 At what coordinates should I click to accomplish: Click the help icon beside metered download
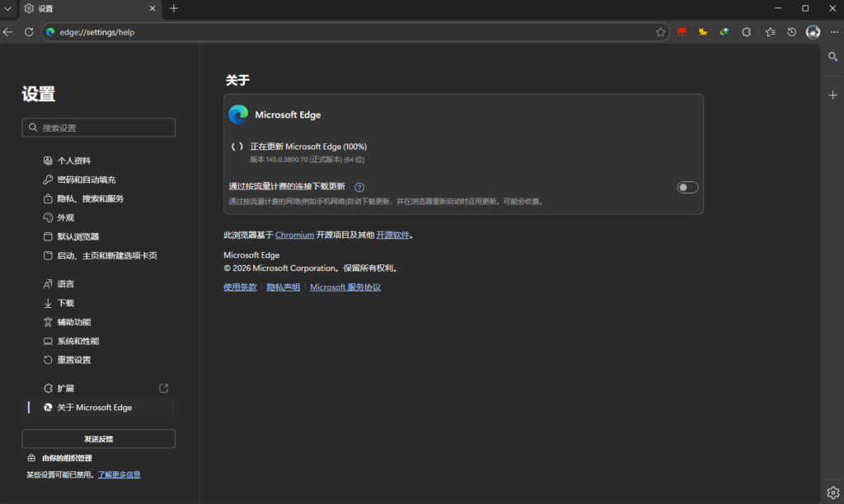coord(359,187)
